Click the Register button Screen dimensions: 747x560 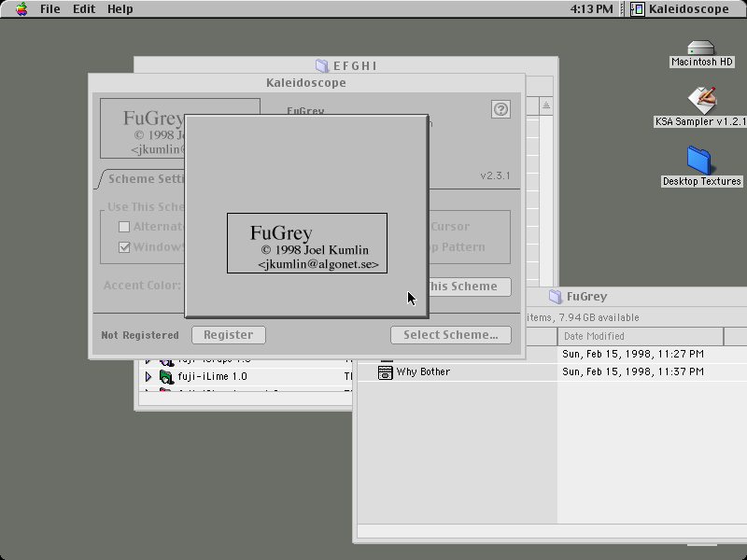(229, 335)
